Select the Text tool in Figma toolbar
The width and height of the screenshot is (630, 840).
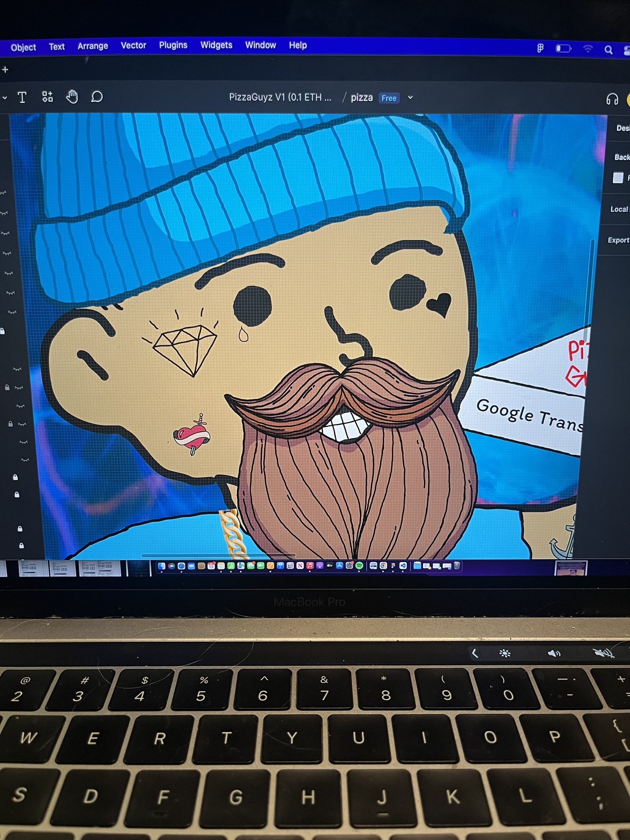[22, 98]
